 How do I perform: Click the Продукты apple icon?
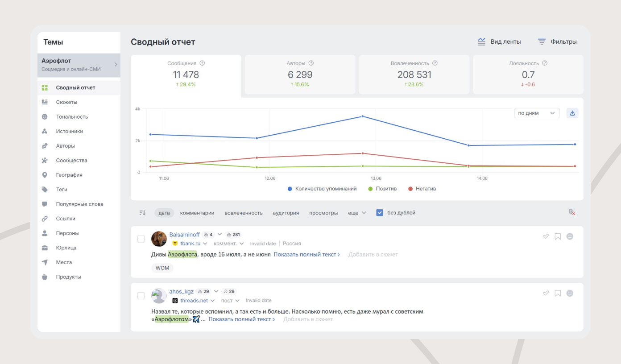(45, 277)
